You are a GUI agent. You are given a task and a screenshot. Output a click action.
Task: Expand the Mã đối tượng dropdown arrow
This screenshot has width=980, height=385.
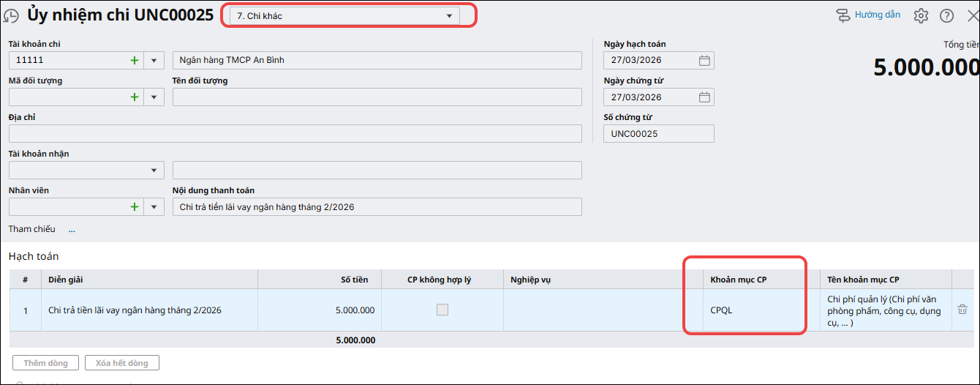154,97
